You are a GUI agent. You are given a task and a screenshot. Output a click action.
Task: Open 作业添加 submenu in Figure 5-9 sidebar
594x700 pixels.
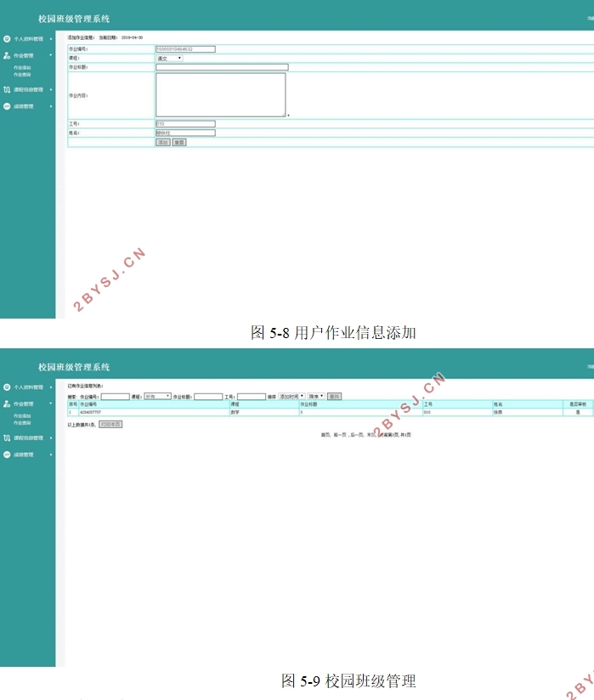tap(22, 416)
